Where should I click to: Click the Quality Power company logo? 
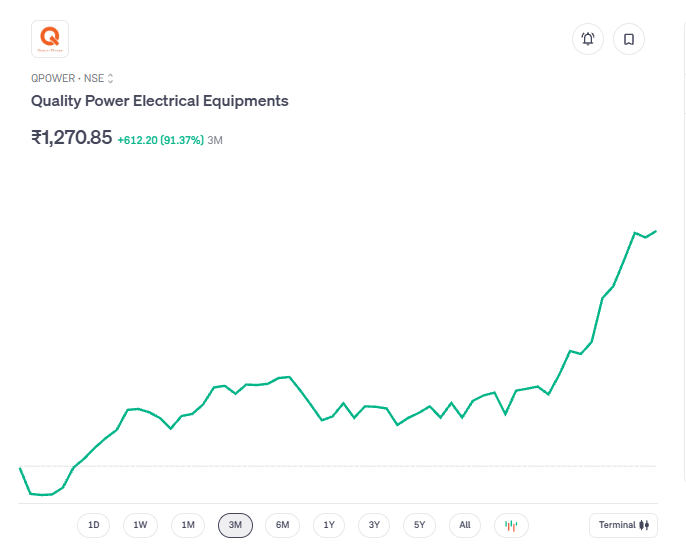[x=50, y=39]
